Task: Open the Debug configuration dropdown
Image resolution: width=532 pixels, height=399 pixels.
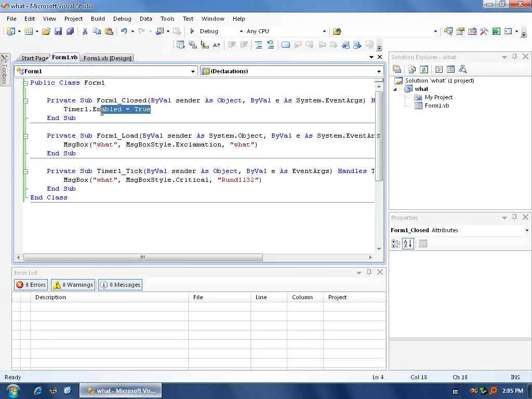Action: click(241, 31)
